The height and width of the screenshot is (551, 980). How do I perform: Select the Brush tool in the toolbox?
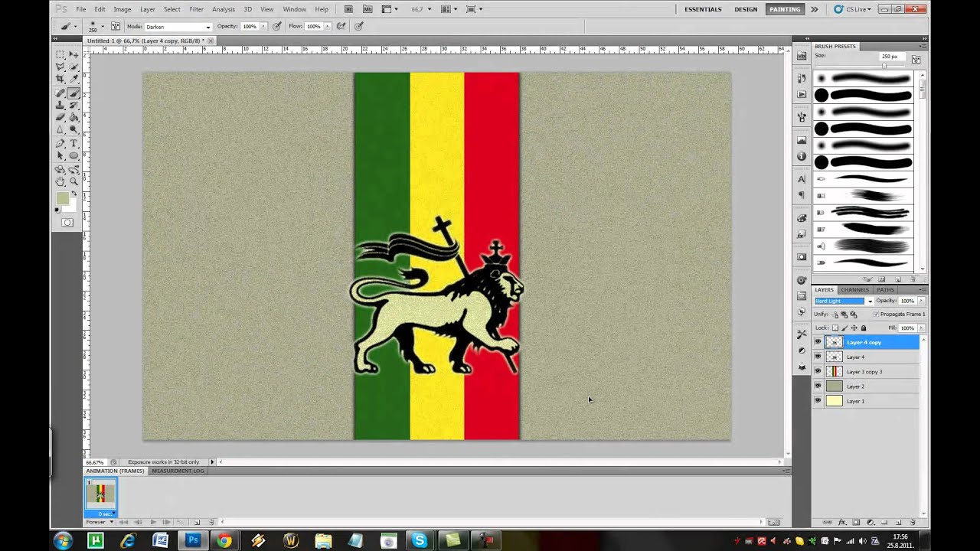pyautogui.click(x=73, y=93)
